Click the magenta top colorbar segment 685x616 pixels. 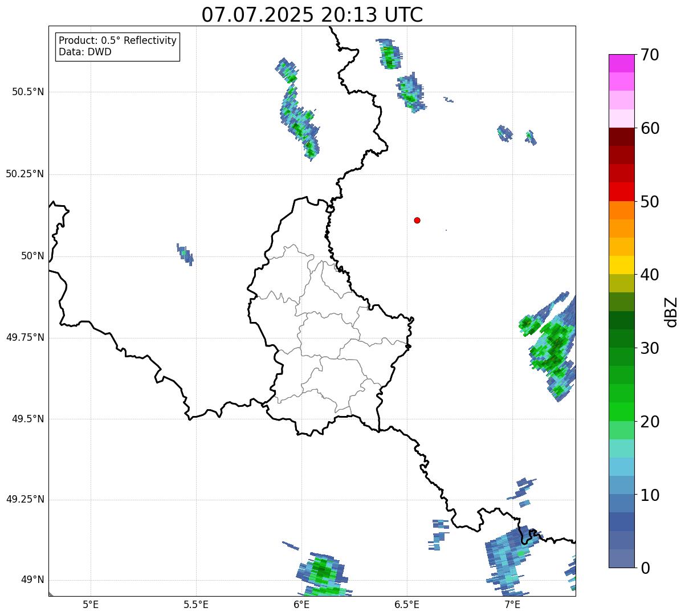point(621,63)
